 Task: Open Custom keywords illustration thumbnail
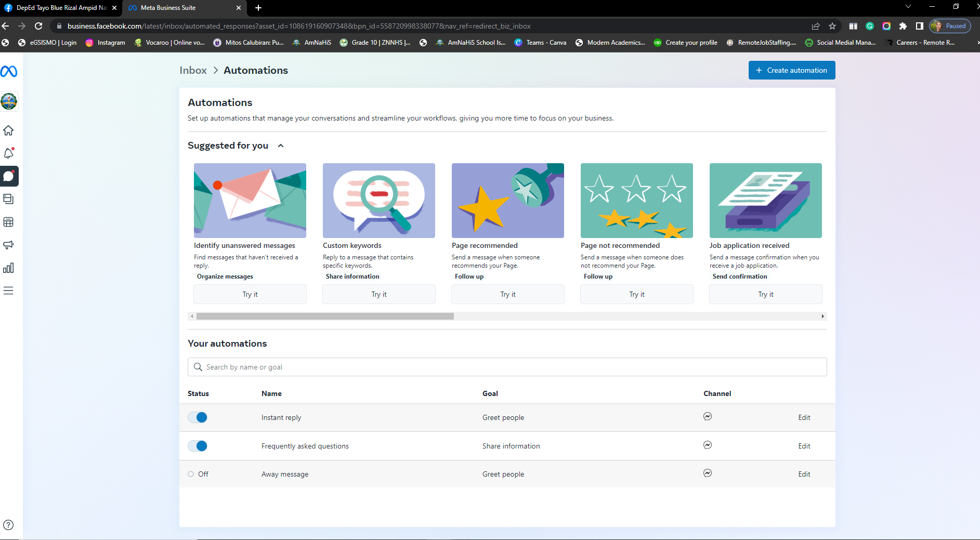[379, 201]
